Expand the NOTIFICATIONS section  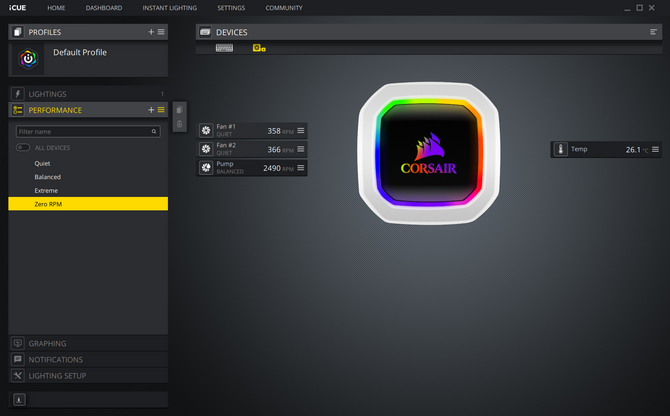pos(88,360)
